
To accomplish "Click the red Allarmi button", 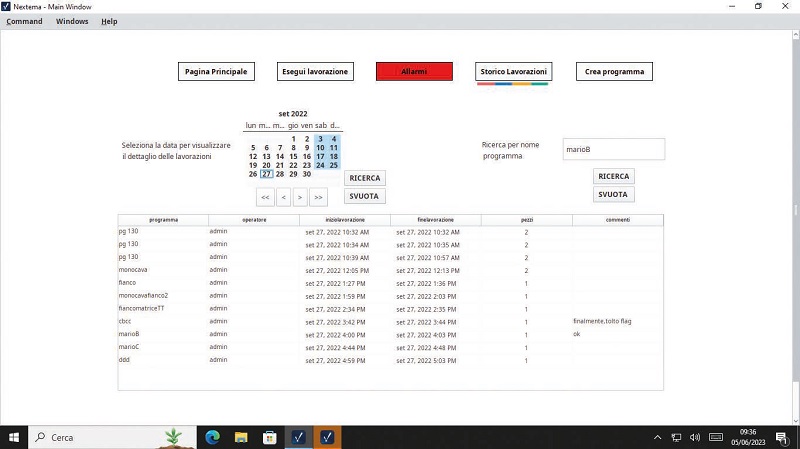I will pyautogui.click(x=414, y=71).
